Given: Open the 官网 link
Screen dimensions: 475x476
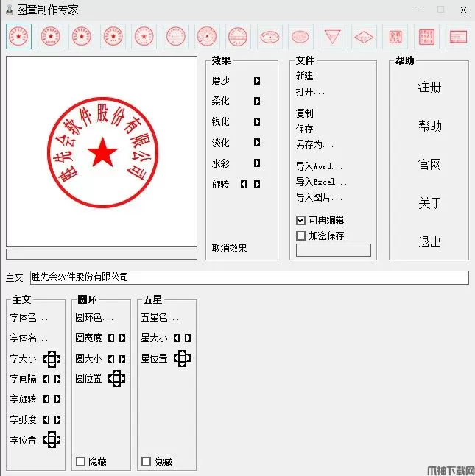Looking at the screenshot, I should tap(429, 165).
